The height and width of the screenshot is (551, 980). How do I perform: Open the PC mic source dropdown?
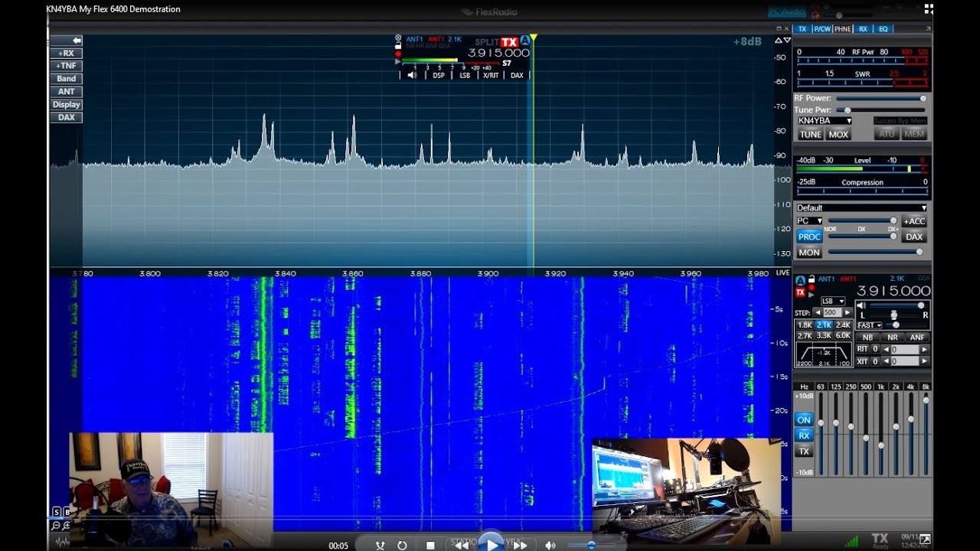click(x=809, y=221)
